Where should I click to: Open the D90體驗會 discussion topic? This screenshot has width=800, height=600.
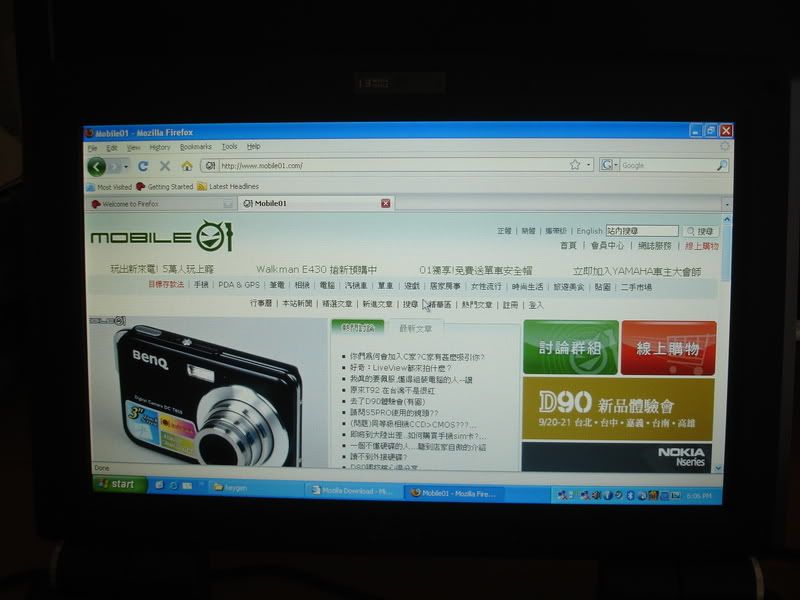pos(387,402)
